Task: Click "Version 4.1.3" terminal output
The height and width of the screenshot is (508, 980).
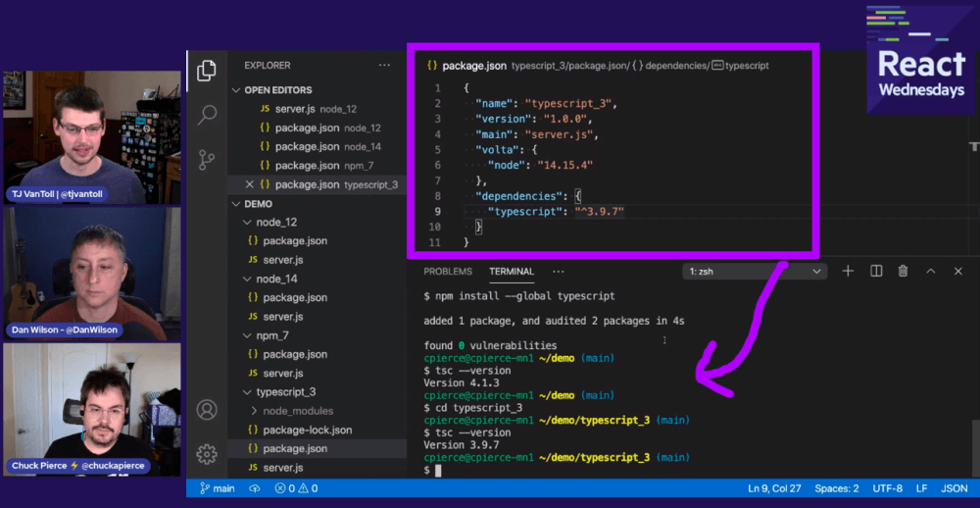Action: pos(462,382)
